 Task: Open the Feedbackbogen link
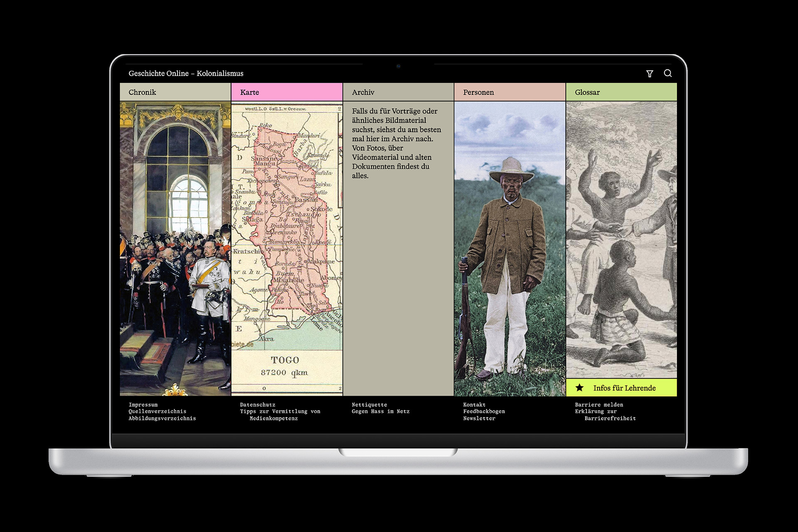coord(484,411)
